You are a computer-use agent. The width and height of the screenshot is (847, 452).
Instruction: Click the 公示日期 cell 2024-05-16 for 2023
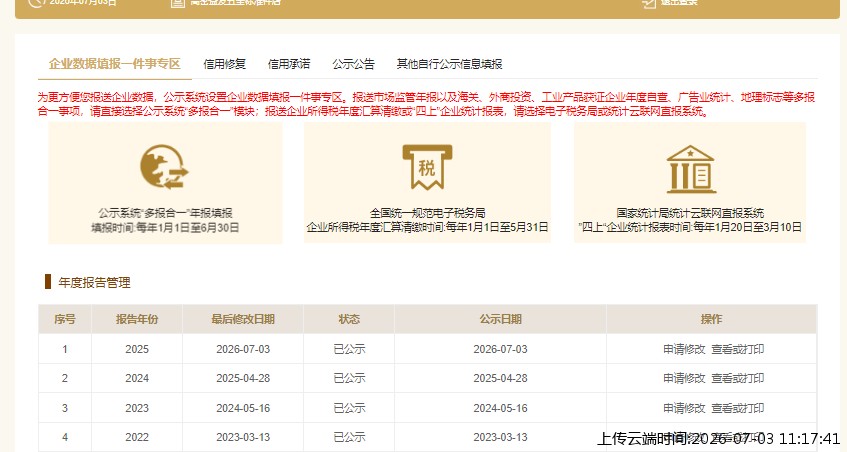click(500, 408)
